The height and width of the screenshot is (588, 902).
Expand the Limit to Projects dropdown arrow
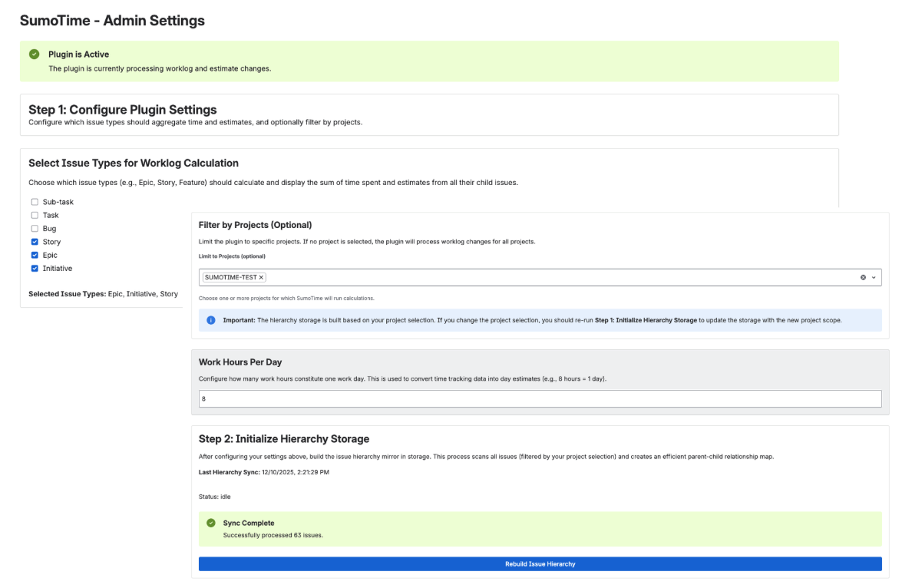[874, 277]
